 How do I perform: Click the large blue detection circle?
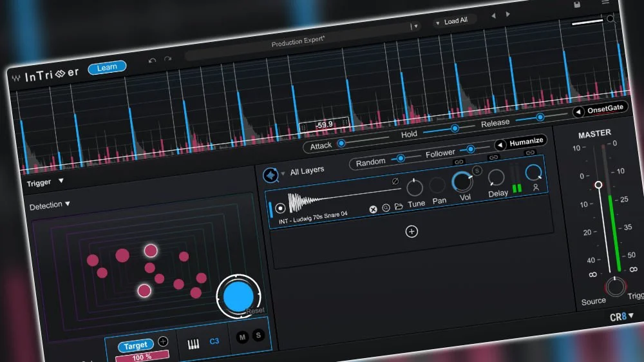tap(238, 297)
